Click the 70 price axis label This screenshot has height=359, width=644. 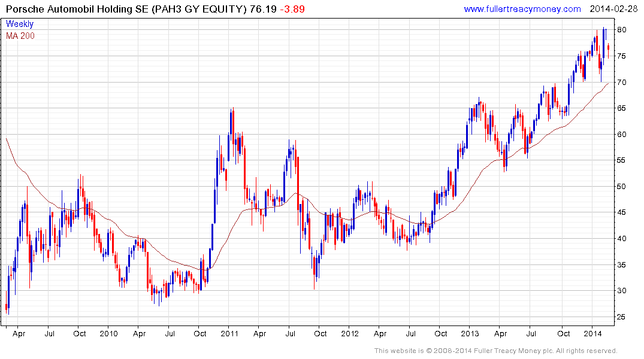point(621,82)
